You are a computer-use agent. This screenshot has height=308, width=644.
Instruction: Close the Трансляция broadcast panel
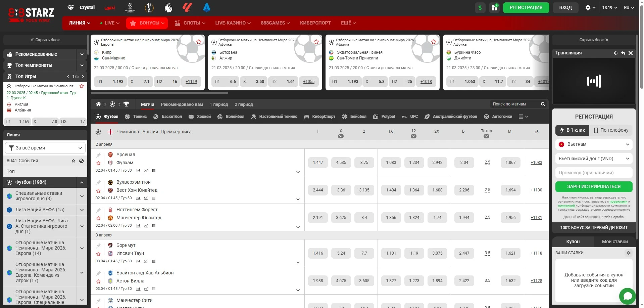[631, 53]
